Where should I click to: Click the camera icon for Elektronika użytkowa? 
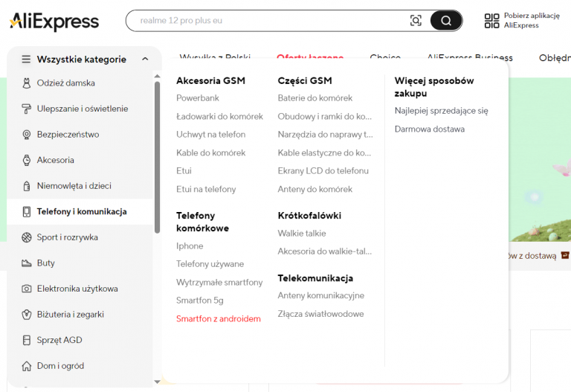click(27, 289)
